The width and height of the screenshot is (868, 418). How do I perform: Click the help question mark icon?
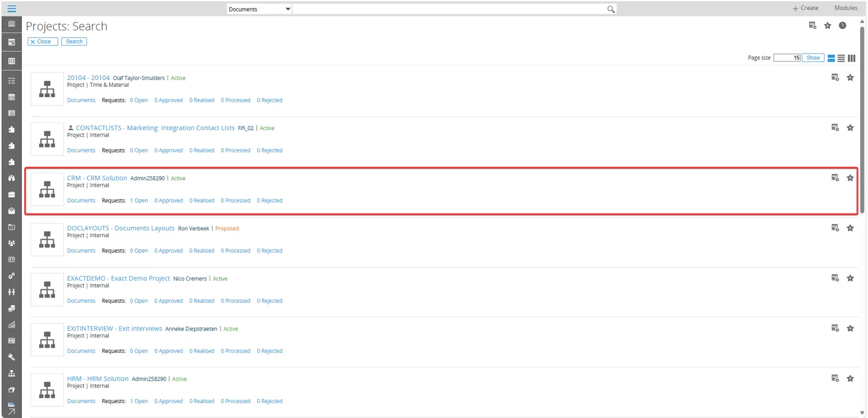coord(842,26)
